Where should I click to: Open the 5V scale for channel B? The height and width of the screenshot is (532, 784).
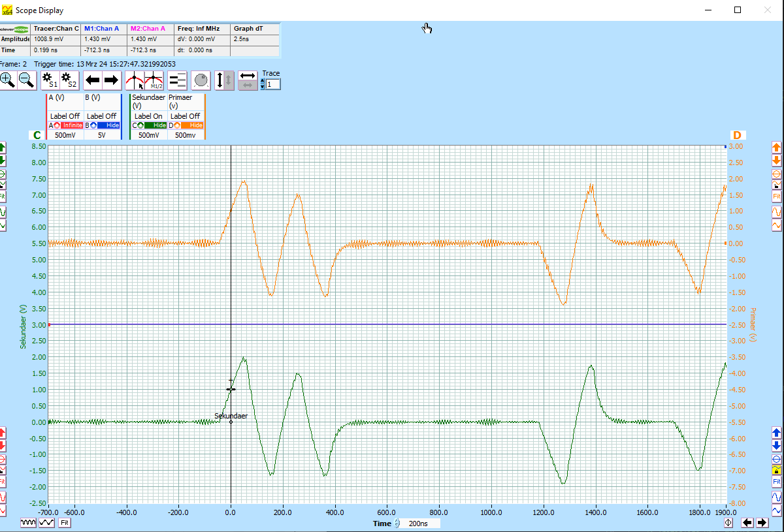102,135
